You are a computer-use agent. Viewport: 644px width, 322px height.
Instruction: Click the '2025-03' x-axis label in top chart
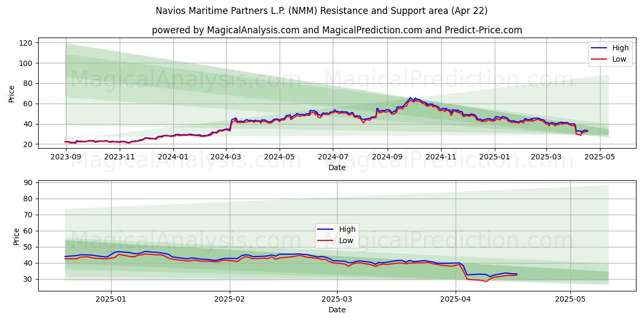(546, 157)
